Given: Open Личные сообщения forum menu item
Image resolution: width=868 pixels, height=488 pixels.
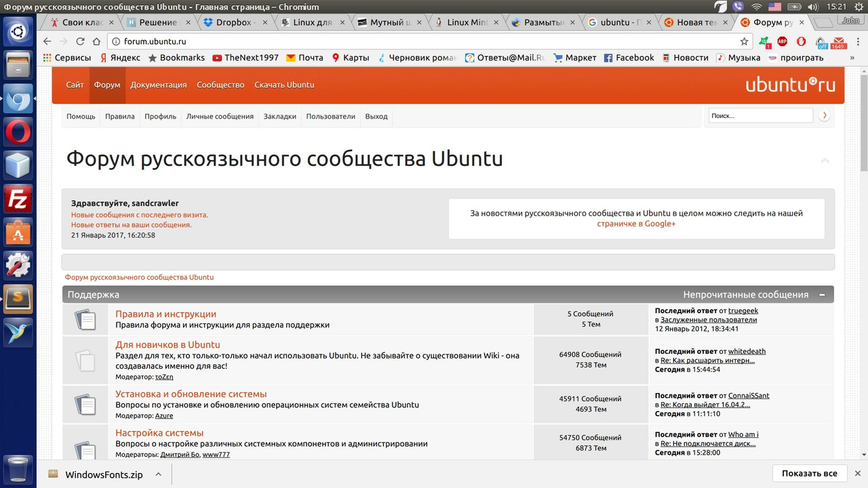Looking at the screenshot, I should point(220,117).
